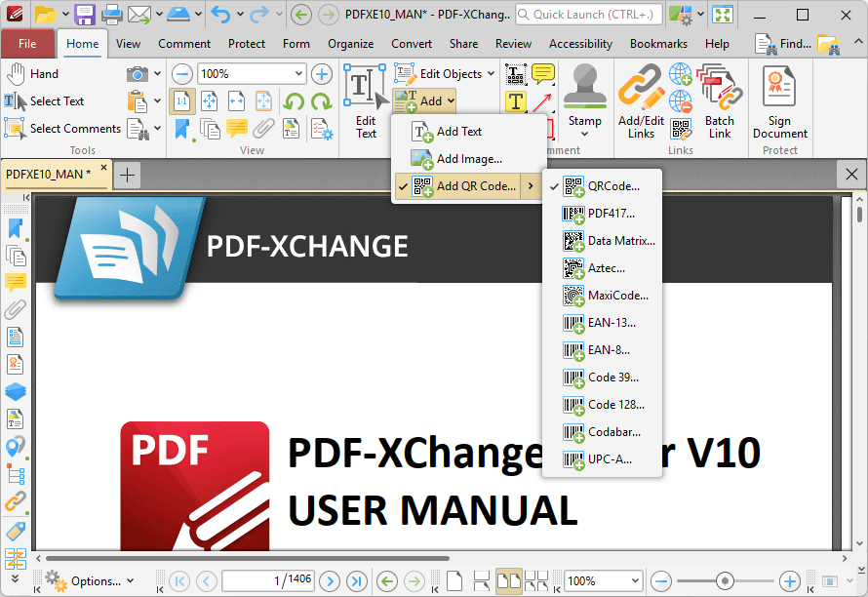Toggle Fit Page view button
Image resolution: width=868 pixels, height=597 pixels.
(210, 101)
